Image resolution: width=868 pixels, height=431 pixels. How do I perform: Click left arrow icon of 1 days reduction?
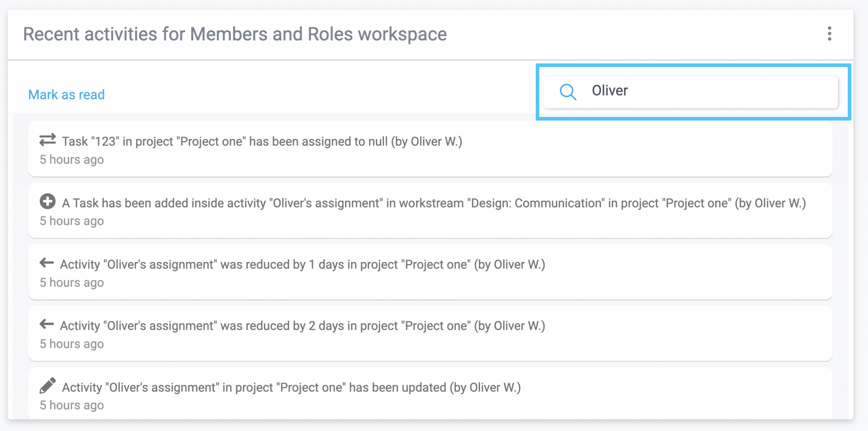coord(47,263)
